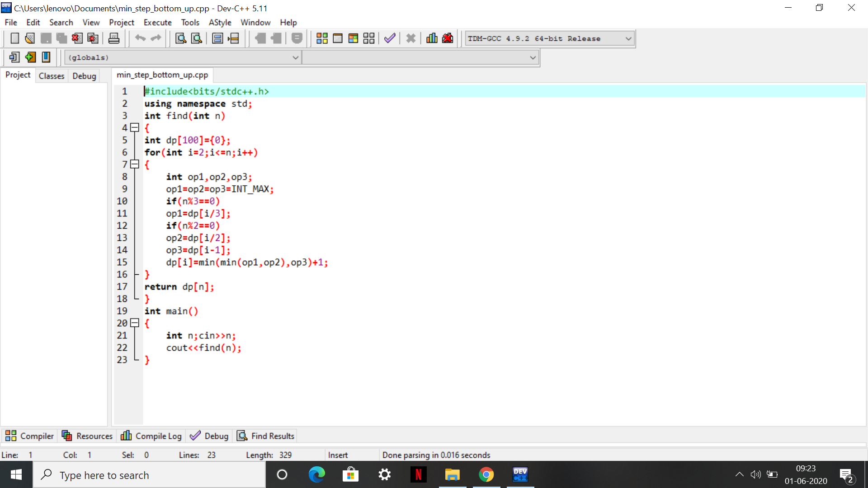Click the Save file toolbar icon

(46, 38)
